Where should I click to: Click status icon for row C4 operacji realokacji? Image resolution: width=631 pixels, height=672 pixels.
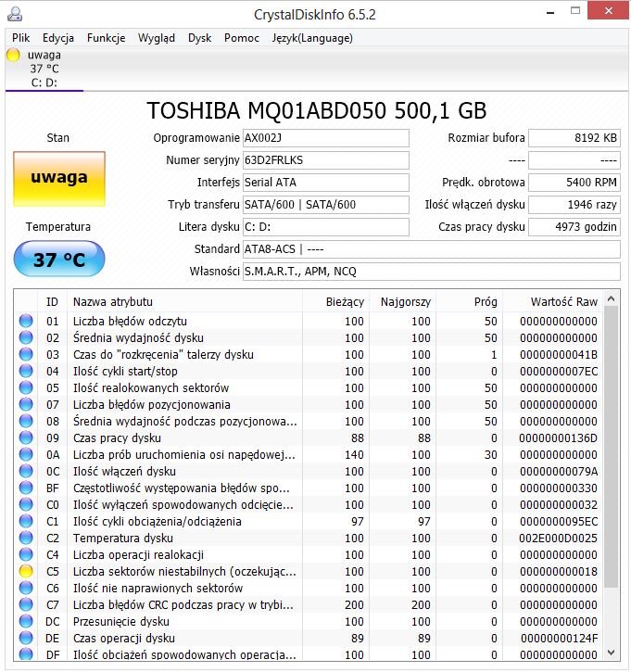coord(26,555)
